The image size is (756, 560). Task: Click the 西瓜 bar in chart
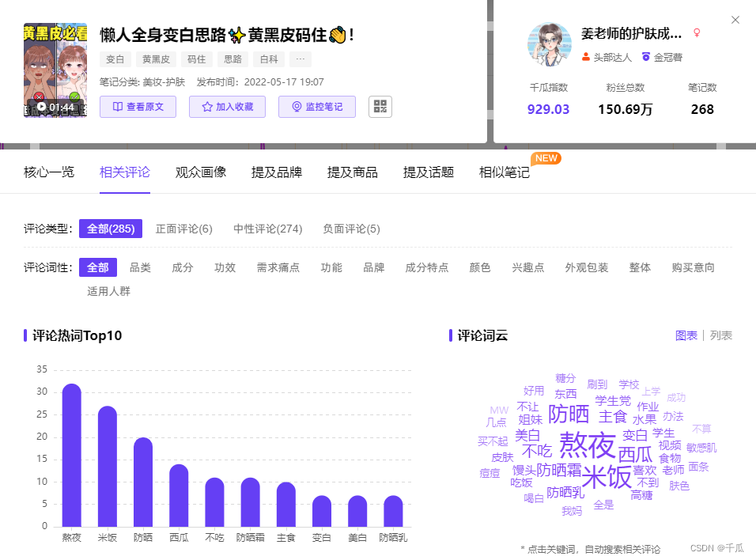point(179,496)
